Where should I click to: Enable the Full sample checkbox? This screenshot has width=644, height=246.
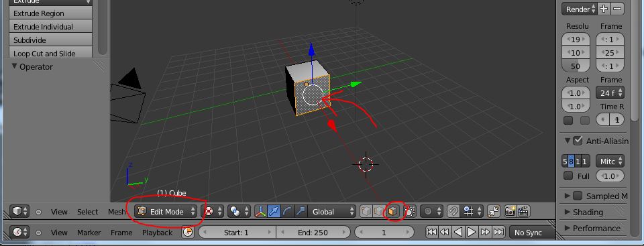[568, 176]
